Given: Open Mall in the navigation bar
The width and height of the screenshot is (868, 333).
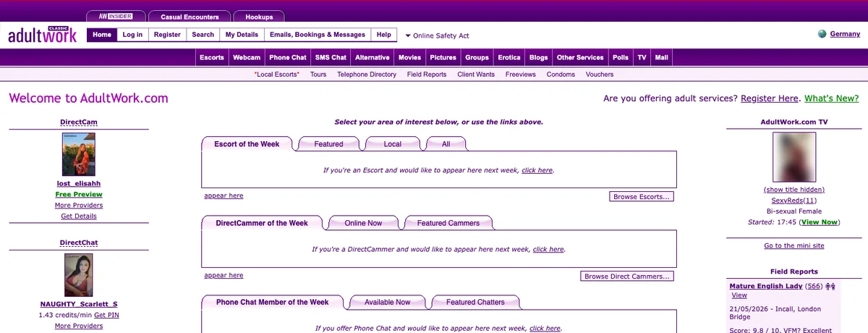Looking at the screenshot, I should (661, 57).
